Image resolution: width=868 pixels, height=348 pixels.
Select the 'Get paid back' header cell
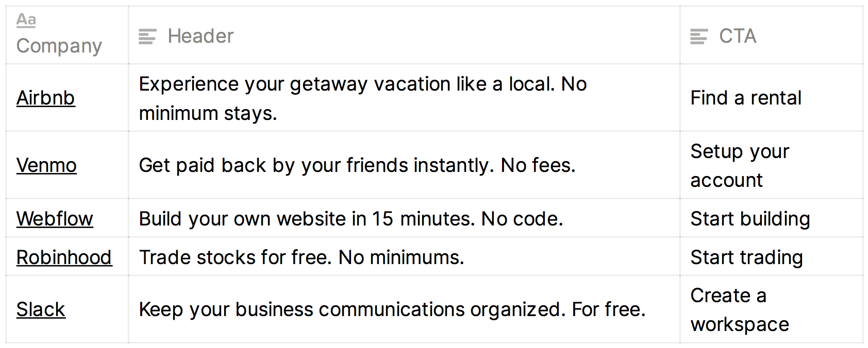click(404, 165)
